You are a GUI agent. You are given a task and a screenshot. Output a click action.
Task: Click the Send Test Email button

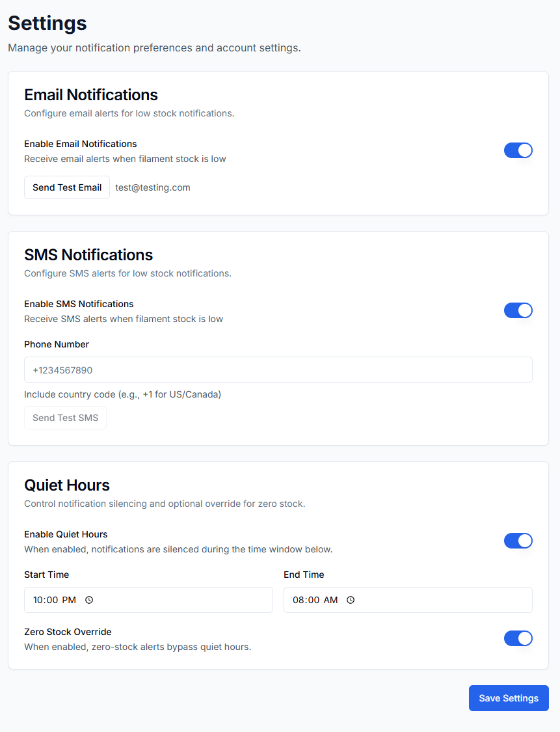point(67,187)
